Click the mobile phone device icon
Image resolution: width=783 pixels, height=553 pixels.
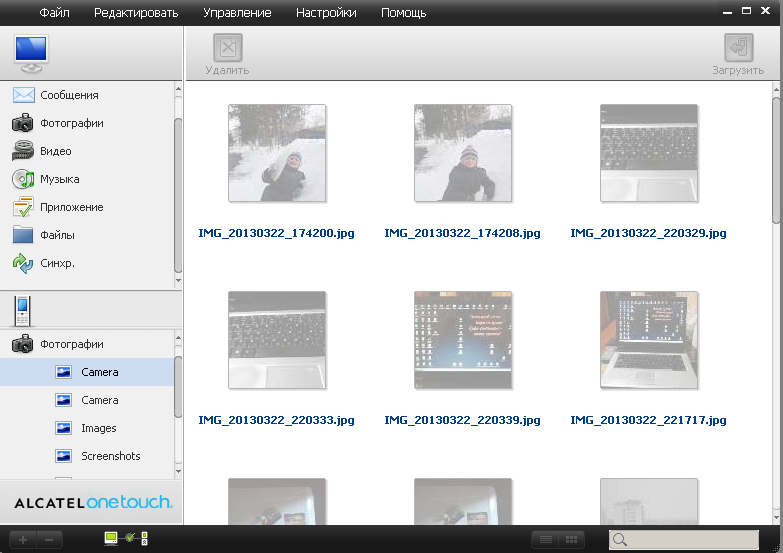(22, 311)
